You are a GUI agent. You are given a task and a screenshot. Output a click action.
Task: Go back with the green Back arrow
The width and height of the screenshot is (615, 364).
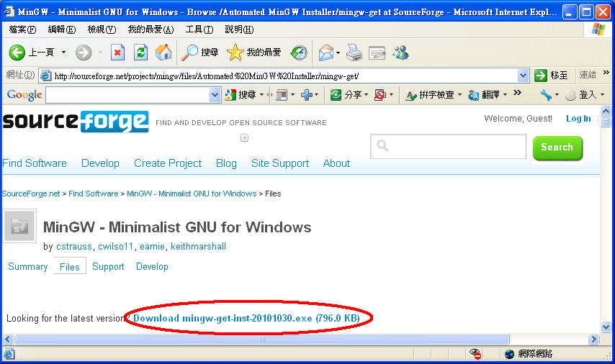pos(17,52)
